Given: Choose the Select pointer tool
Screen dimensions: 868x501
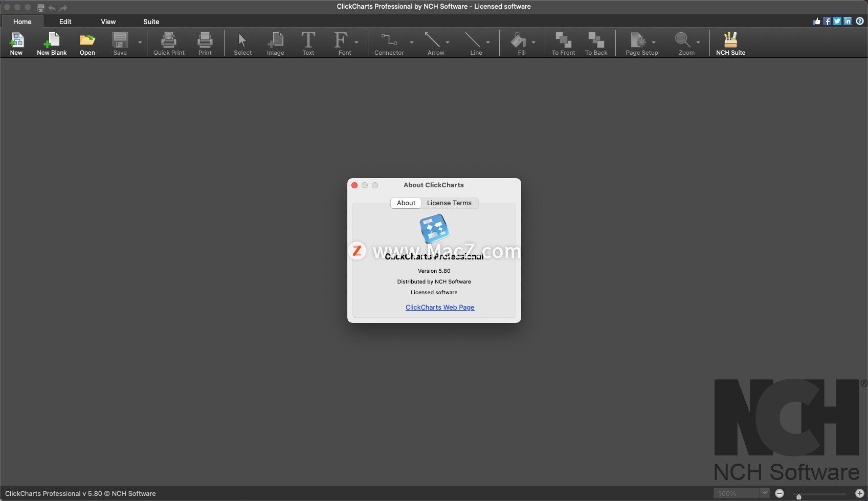Looking at the screenshot, I should 242,40.
